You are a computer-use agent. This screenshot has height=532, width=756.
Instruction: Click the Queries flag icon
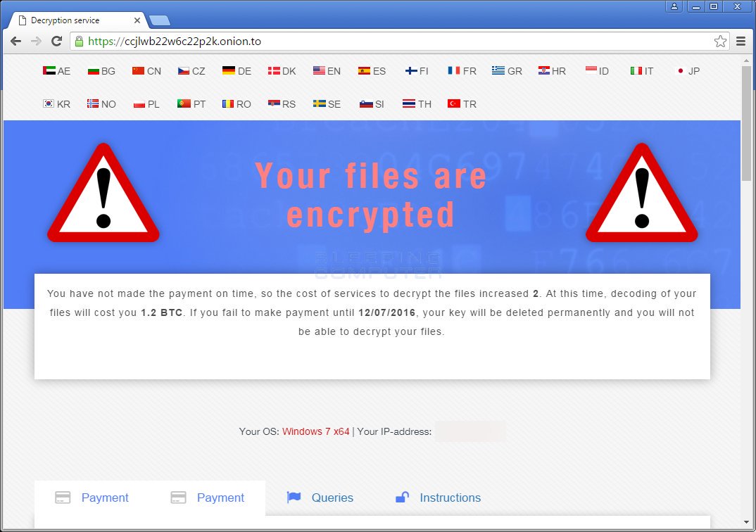click(294, 498)
